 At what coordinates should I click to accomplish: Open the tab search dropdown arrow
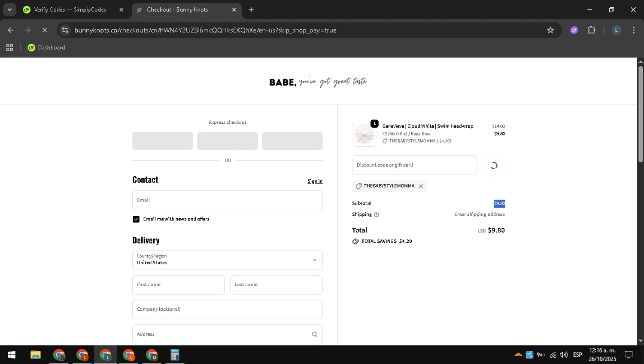(x=9, y=9)
